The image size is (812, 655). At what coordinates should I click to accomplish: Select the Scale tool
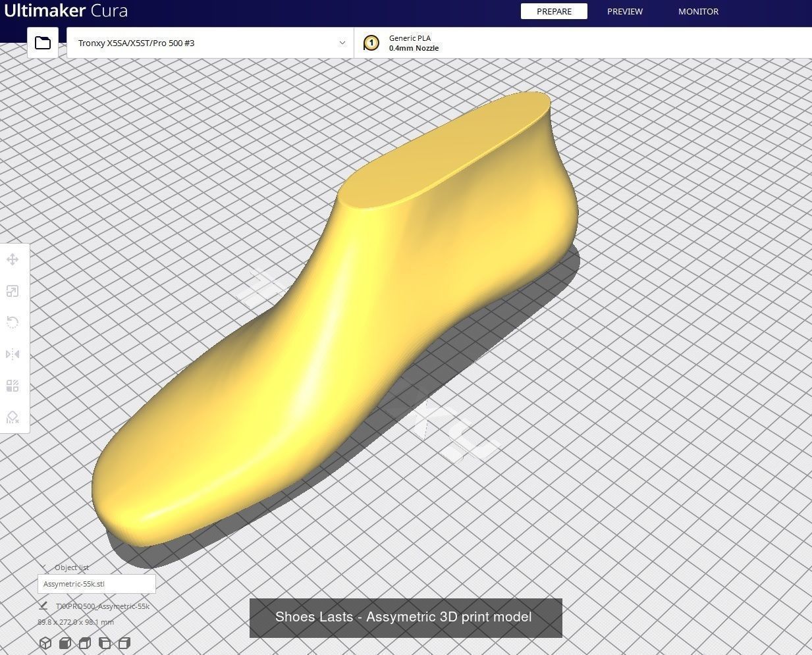point(13,291)
